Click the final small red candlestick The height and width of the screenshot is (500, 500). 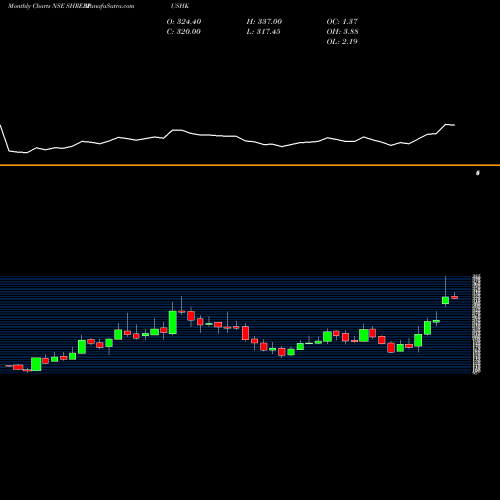454,297
